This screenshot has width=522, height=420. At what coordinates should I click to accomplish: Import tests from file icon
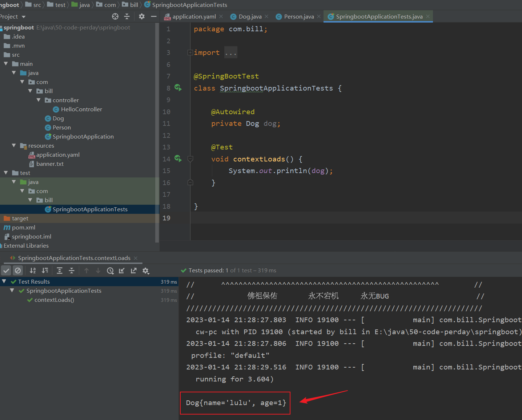pyautogui.click(x=122, y=271)
